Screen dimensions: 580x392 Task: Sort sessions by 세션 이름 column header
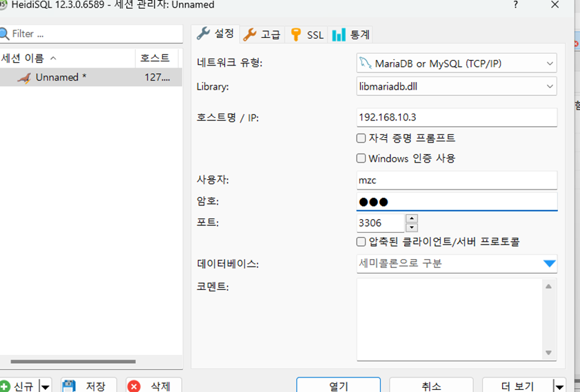click(x=68, y=58)
